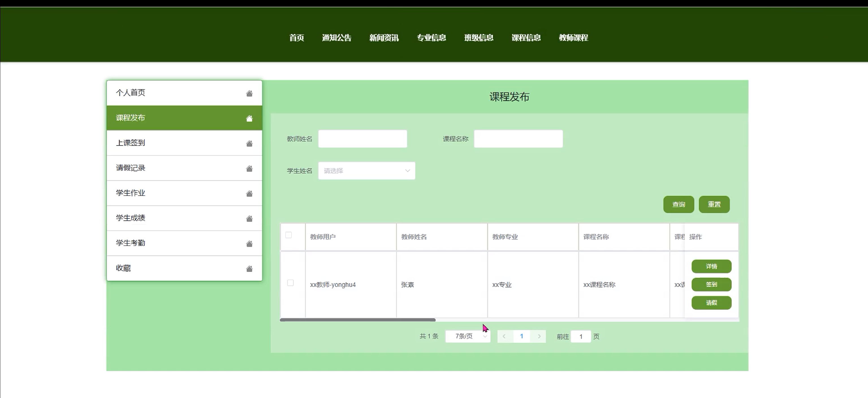
Task: Check the xx教师-yonghu4 row checkbox
Action: coord(290,283)
